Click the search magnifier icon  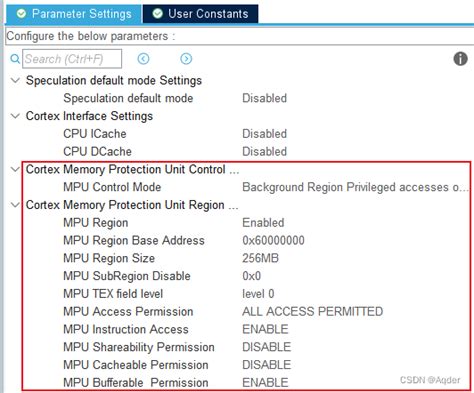(x=15, y=59)
